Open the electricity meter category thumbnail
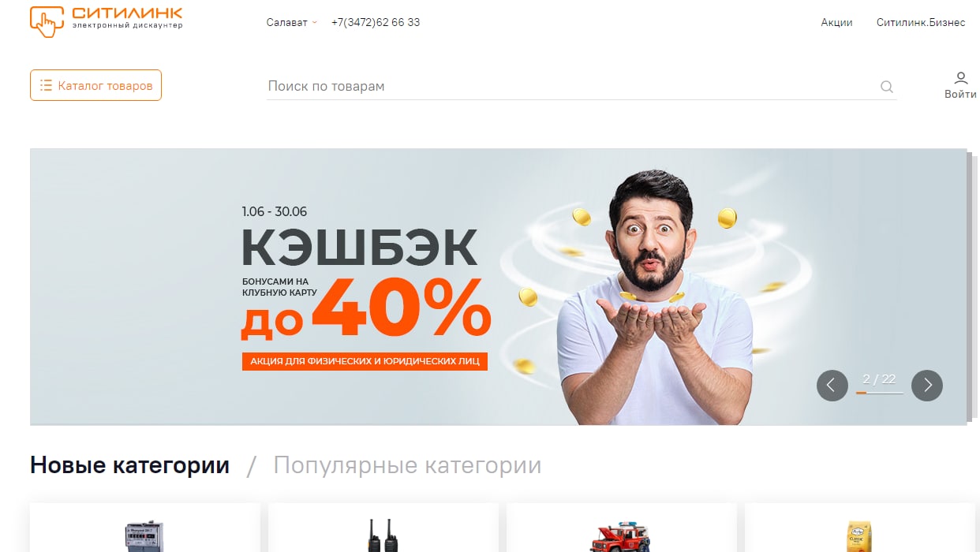980x552 pixels. pos(145,535)
